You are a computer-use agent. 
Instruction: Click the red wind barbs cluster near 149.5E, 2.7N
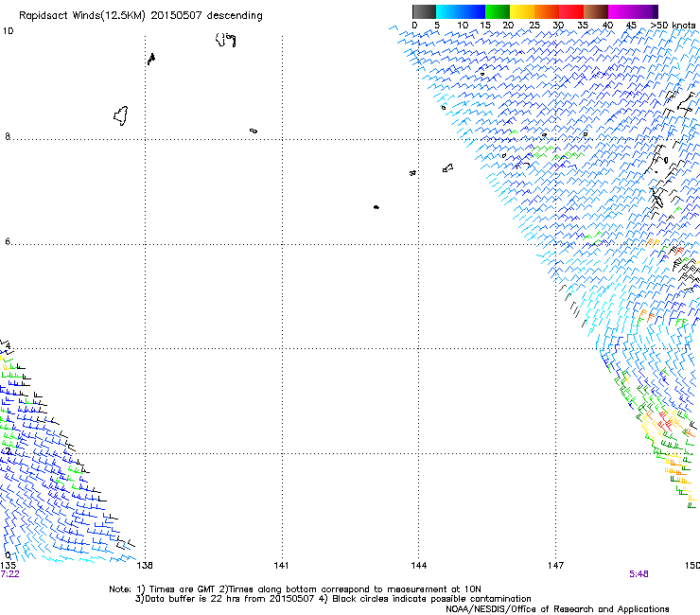(x=663, y=420)
